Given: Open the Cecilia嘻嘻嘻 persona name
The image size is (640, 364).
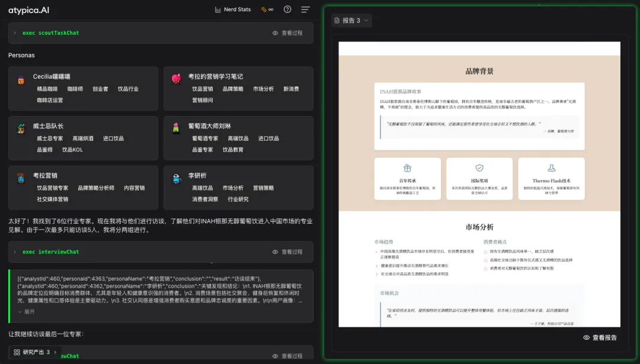Looking at the screenshot, I should [x=52, y=76].
